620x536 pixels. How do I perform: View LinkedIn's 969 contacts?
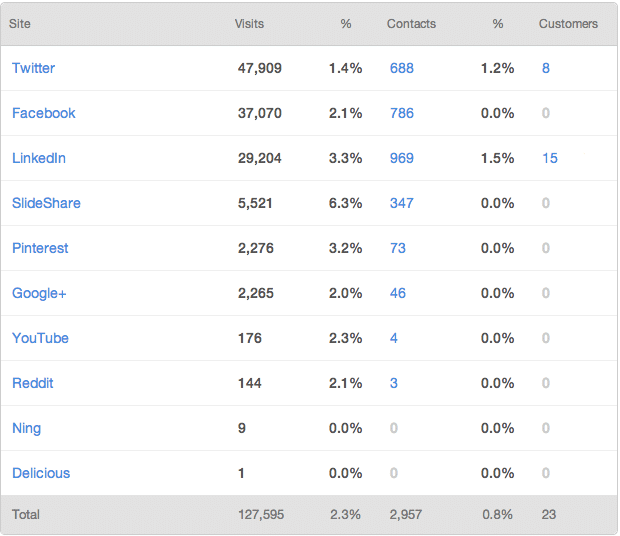click(x=402, y=158)
